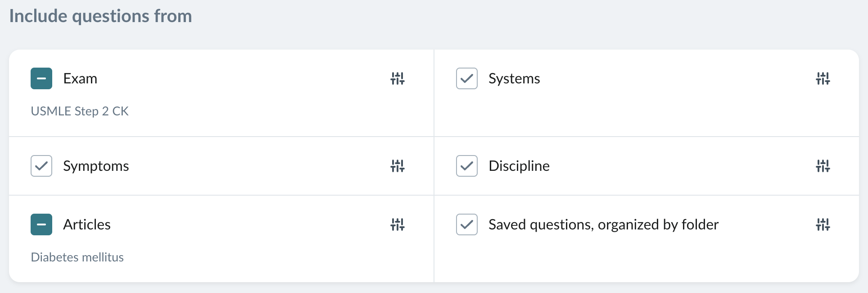Uncheck Saved questions, organized by folder checkbox

[x=467, y=224]
